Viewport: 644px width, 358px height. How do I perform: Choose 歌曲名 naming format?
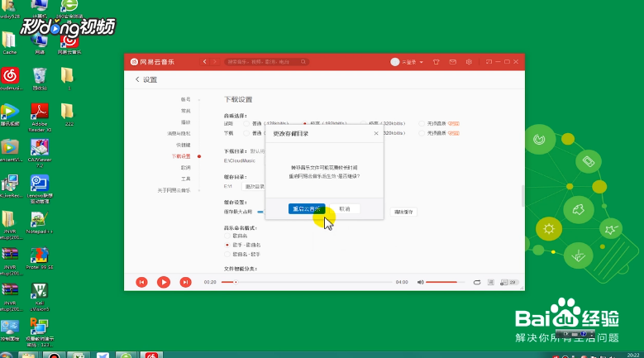[227, 236]
